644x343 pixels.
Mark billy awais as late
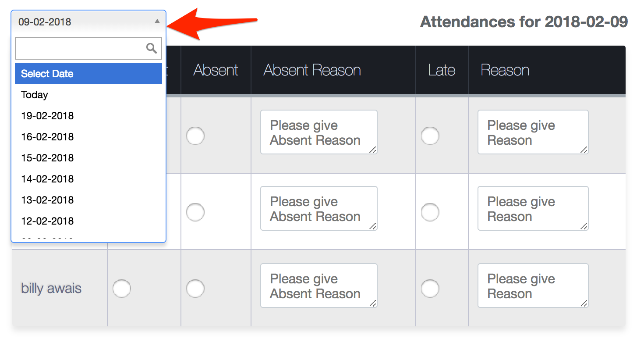point(430,289)
